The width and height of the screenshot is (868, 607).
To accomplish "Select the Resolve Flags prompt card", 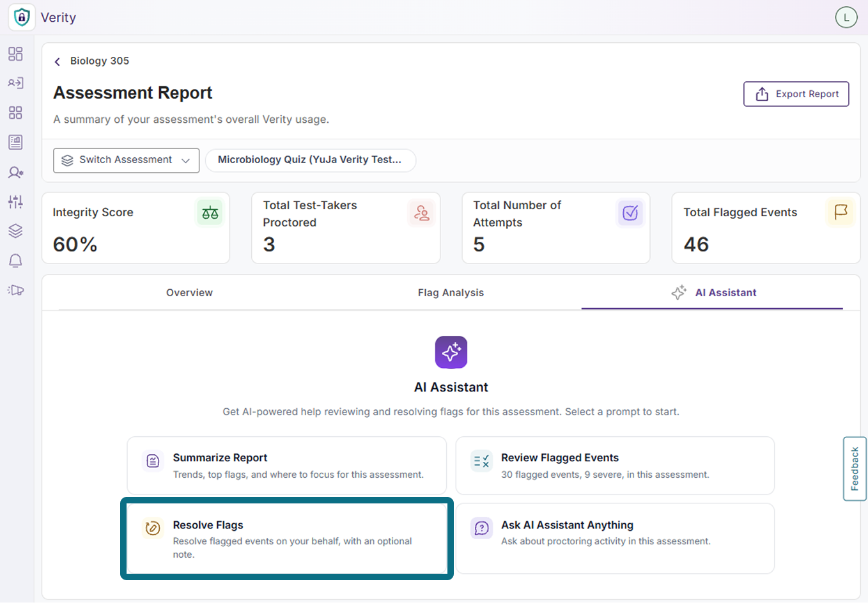I will coord(287,539).
